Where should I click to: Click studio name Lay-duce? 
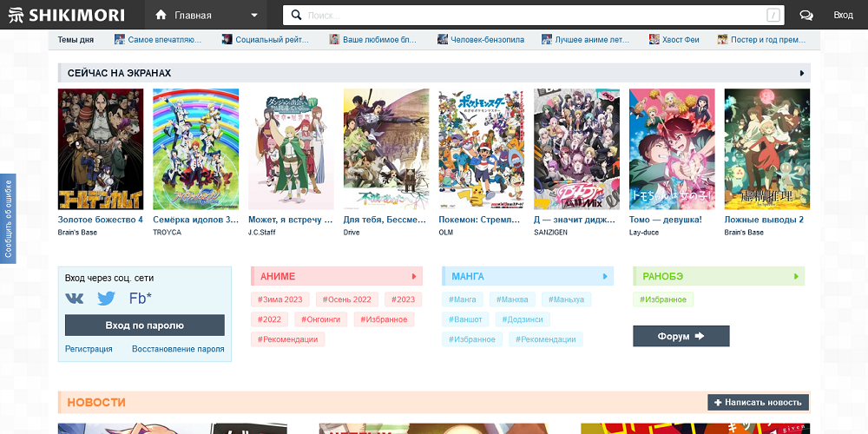click(644, 233)
